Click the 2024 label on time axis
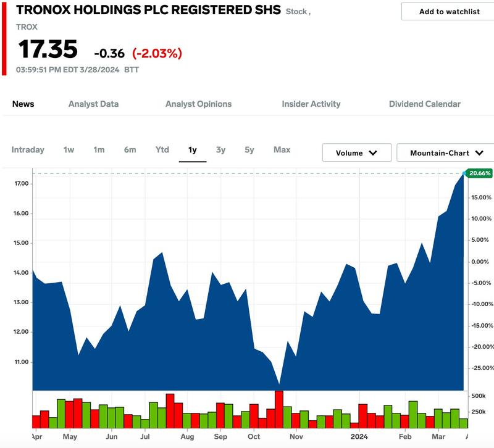The image size is (494, 448). tap(359, 437)
